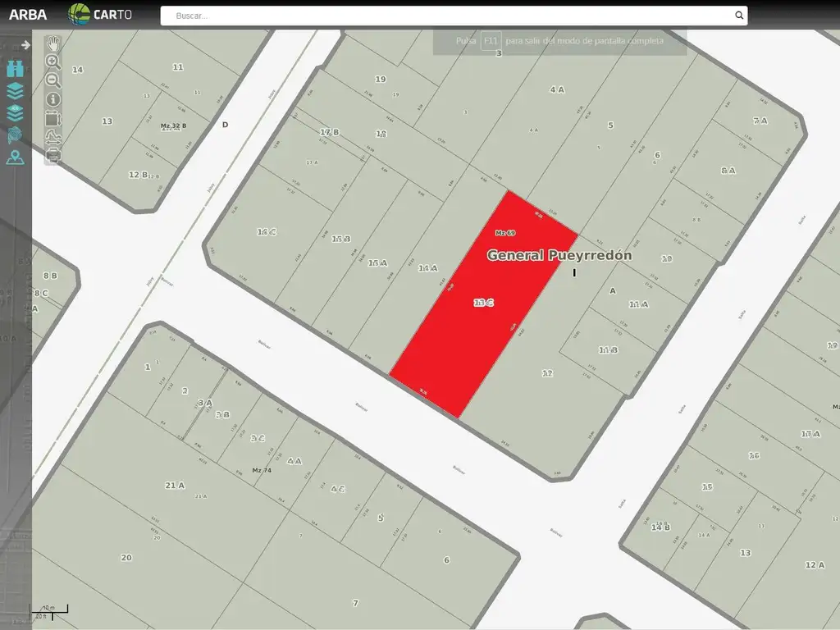Click the ARBA logo link
Viewport: 840px width, 630px height.
tap(28, 14)
